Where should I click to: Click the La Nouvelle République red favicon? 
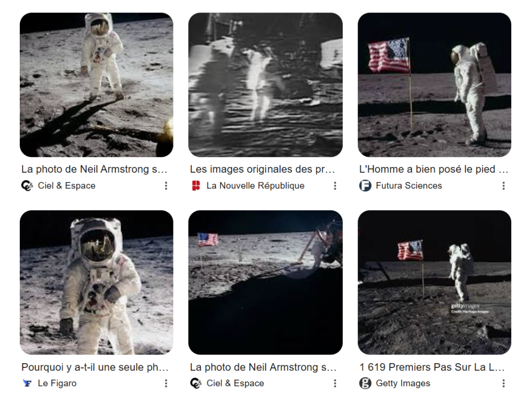(x=196, y=185)
